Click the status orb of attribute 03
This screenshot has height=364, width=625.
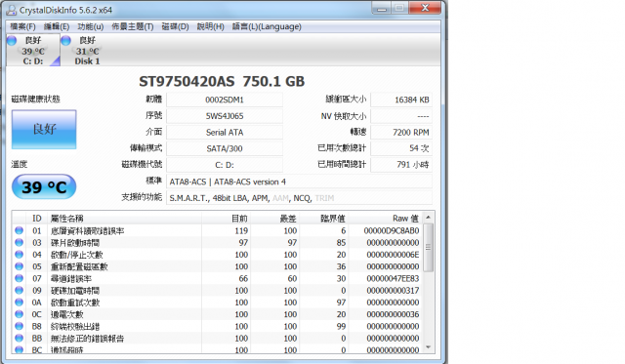point(19,242)
